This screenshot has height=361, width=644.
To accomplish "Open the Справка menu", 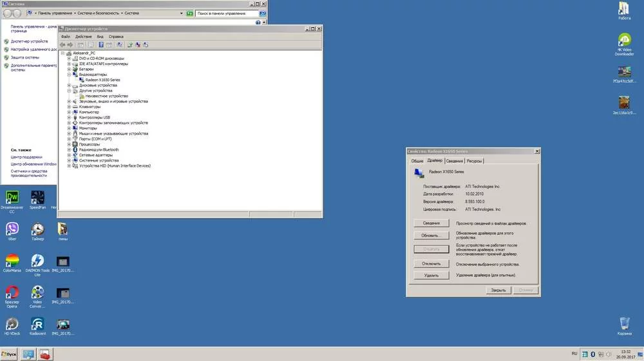I will pyautogui.click(x=116, y=37).
